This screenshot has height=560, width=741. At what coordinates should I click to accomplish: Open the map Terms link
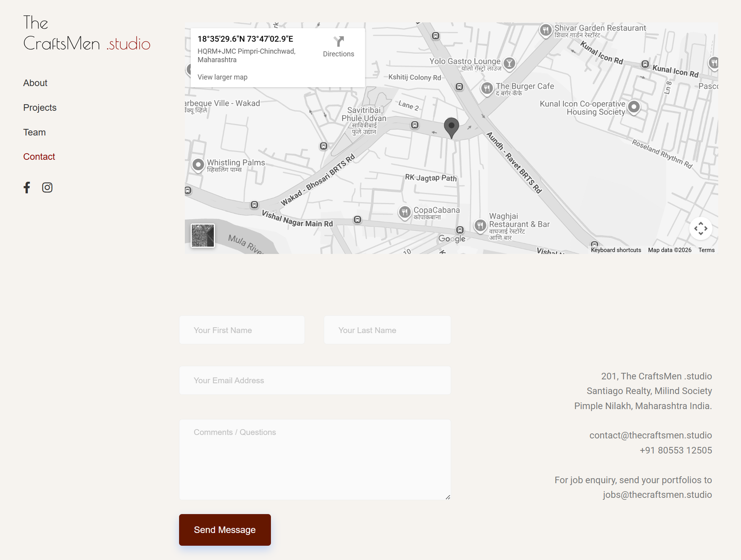(x=706, y=250)
